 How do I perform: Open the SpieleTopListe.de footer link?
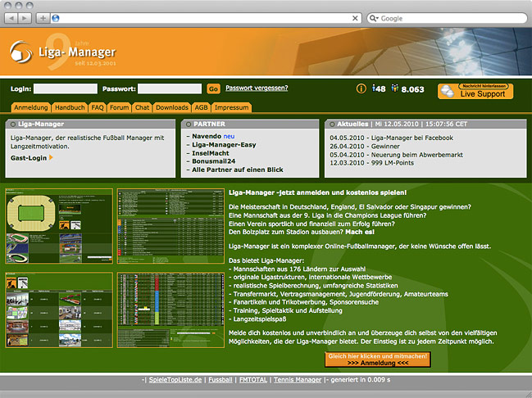(x=175, y=382)
